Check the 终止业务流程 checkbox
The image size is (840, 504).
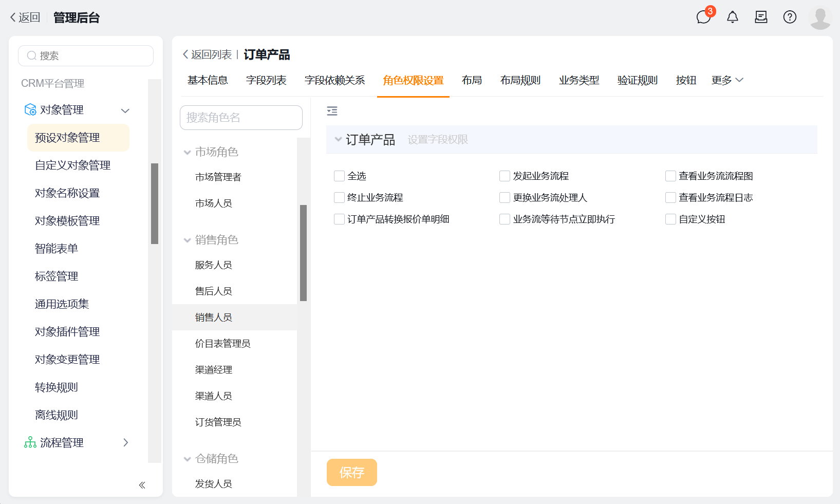point(339,198)
